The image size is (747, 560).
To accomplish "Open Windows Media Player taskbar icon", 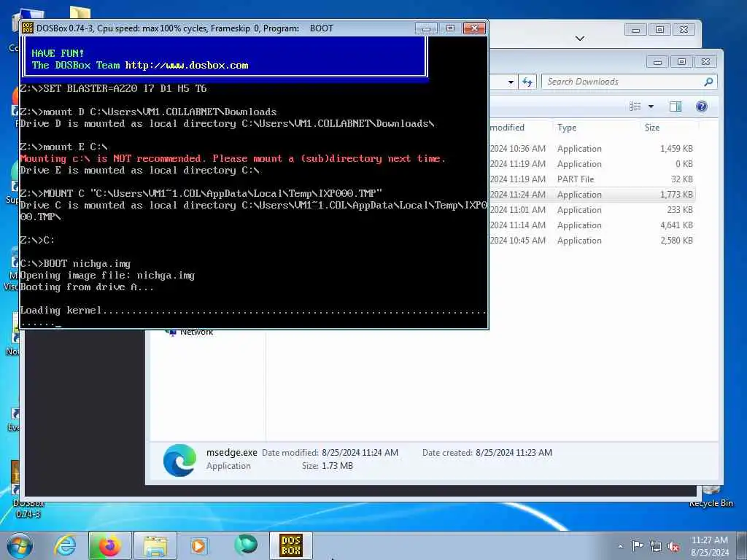I will (x=198, y=545).
